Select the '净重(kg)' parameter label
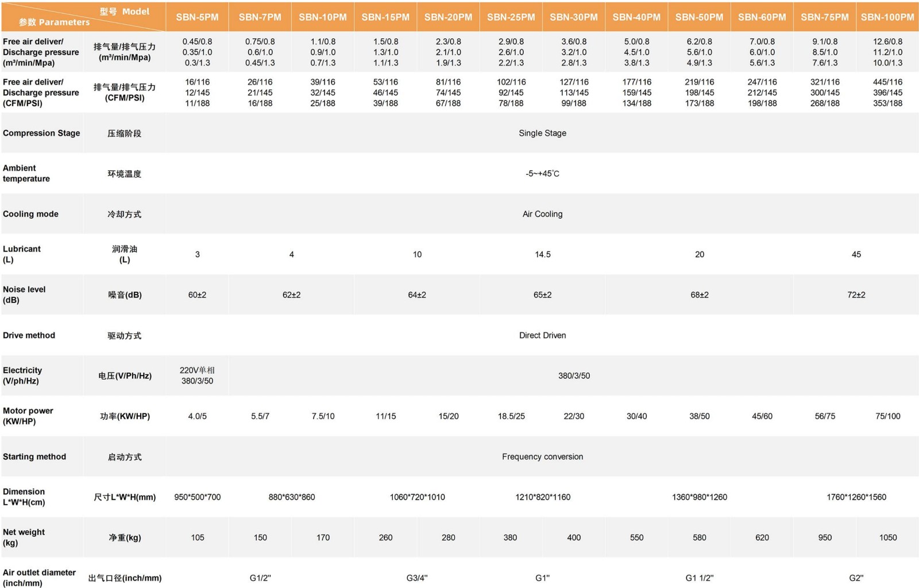Viewport: 919px width, 588px height. (125, 538)
